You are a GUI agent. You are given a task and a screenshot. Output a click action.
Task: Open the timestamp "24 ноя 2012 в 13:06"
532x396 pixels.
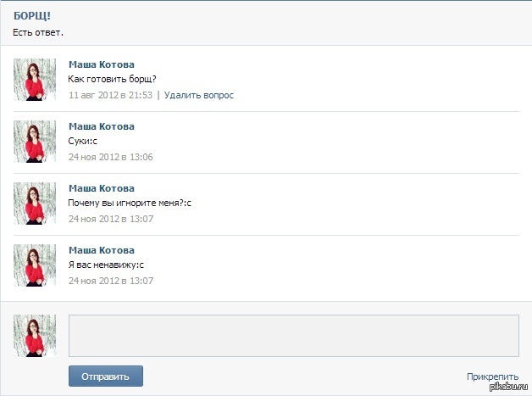110,157
